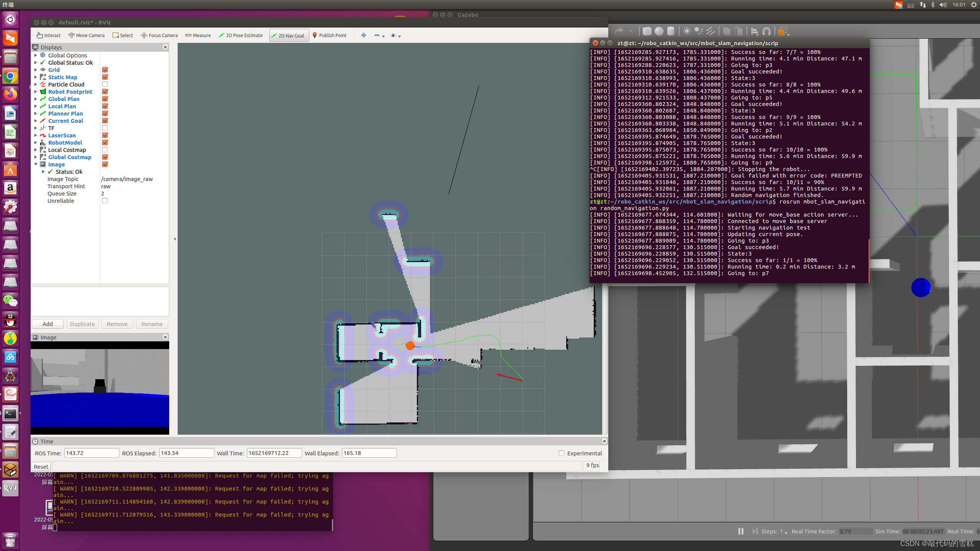980x551 pixels.
Task: Pick the Focus Camera tool
Action: point(159,35)
